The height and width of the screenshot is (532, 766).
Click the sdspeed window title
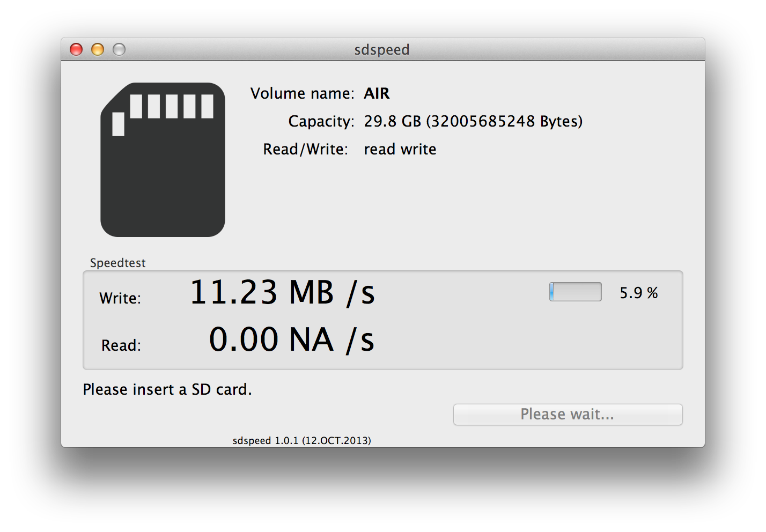click(382, 50)
